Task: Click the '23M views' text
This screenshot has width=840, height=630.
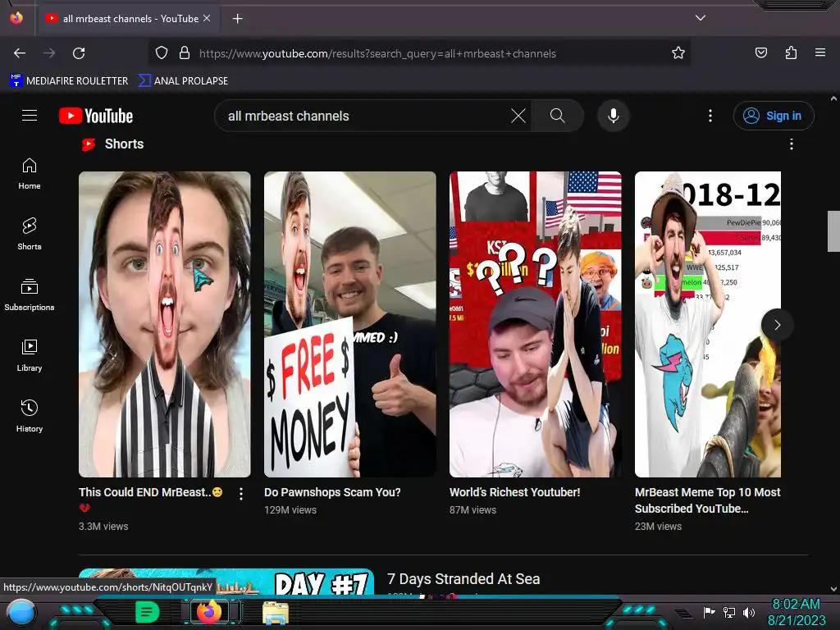Action: point(659,527)
